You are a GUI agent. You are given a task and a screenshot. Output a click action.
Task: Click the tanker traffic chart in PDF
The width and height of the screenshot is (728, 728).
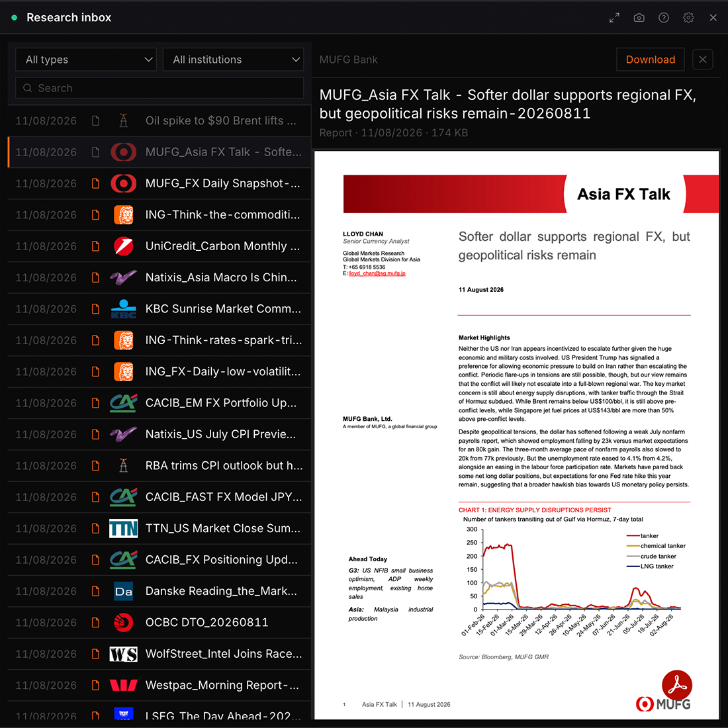[574, 580]
